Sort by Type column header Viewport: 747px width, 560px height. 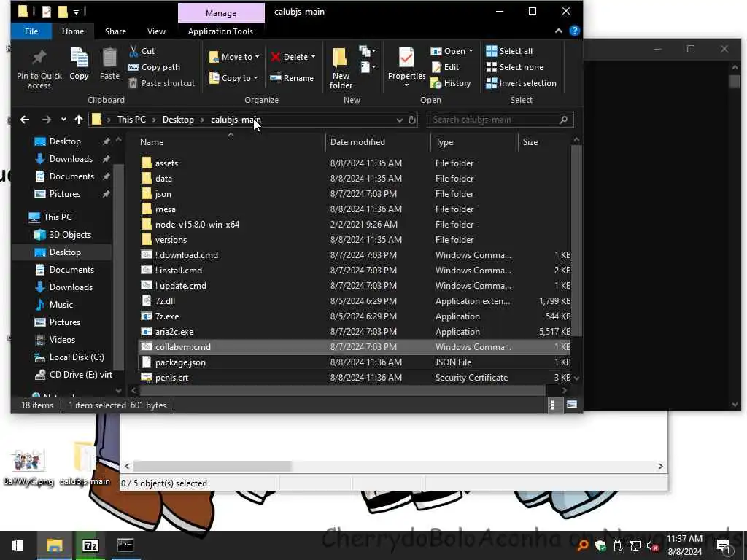tap(474, 142)
